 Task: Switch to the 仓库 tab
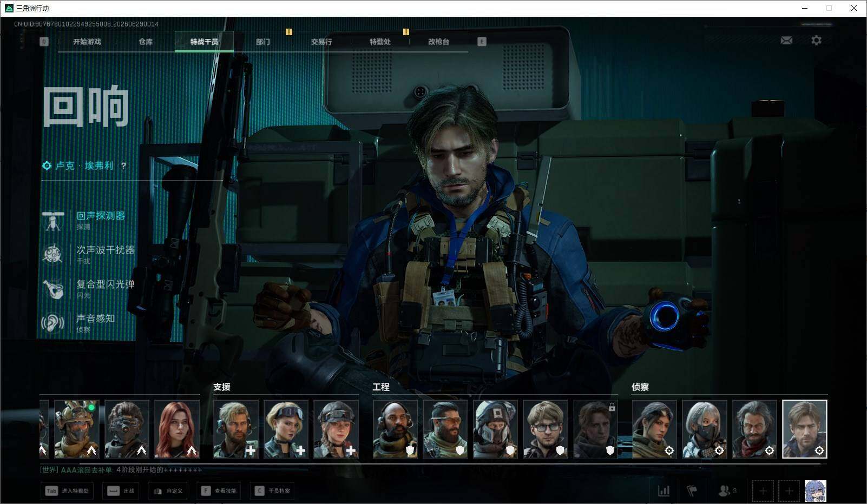coord(146,42)
